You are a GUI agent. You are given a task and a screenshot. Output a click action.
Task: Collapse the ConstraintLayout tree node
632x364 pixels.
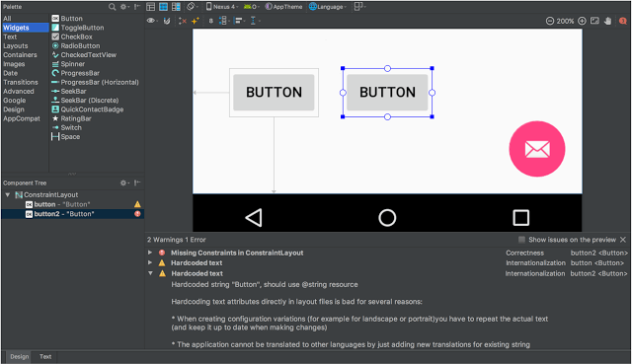[x=7, y=195]
